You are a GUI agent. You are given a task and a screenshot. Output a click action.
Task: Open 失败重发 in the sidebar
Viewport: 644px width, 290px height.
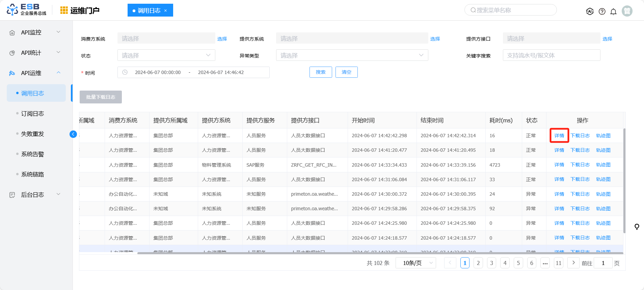[32, 134]
